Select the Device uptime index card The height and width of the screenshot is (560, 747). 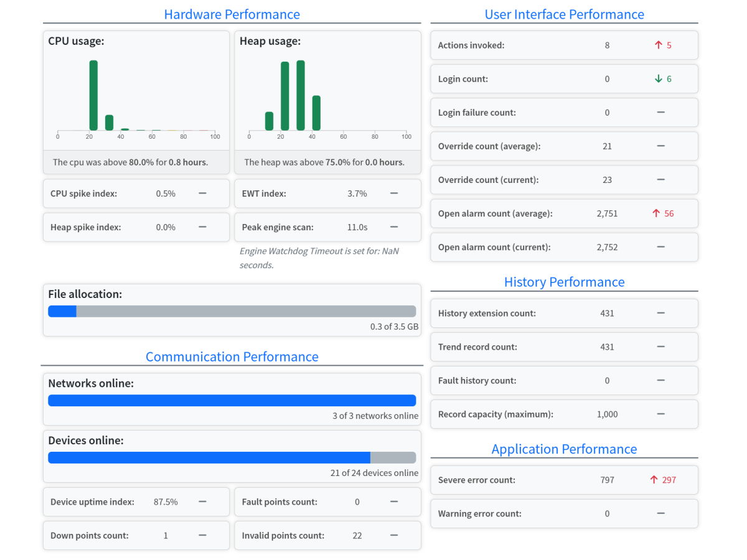pos(136,502)
